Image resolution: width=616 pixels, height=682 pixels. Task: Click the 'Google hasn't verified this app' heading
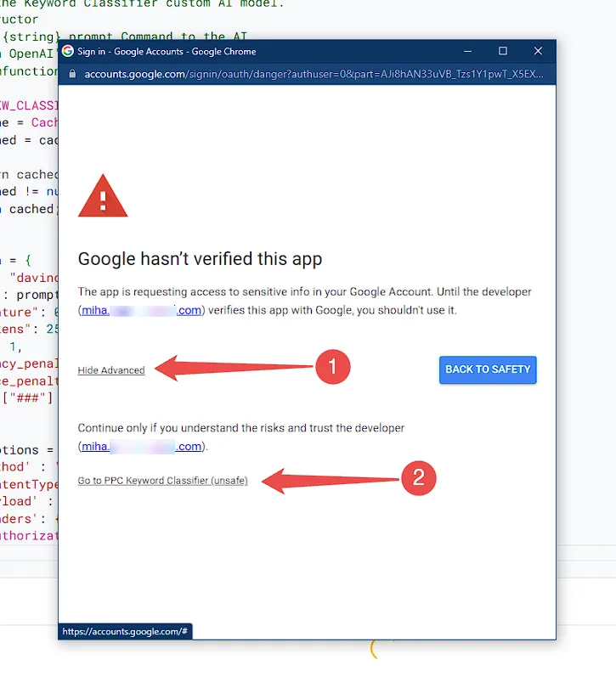click(201, 259)
